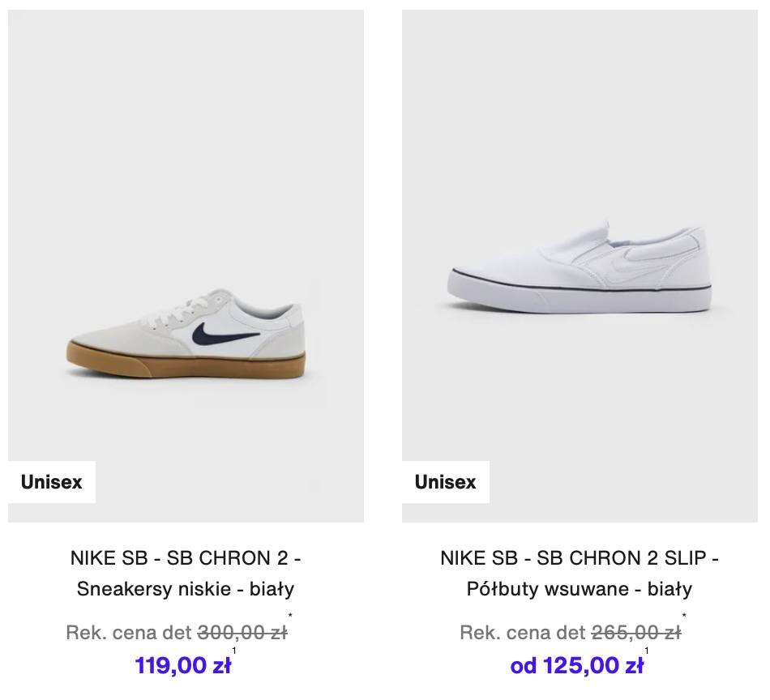This screenshot has width=770, height=700.
Task: Click footnote marker 1 beside 119,00 zł
Action: [x=234, y=651]
